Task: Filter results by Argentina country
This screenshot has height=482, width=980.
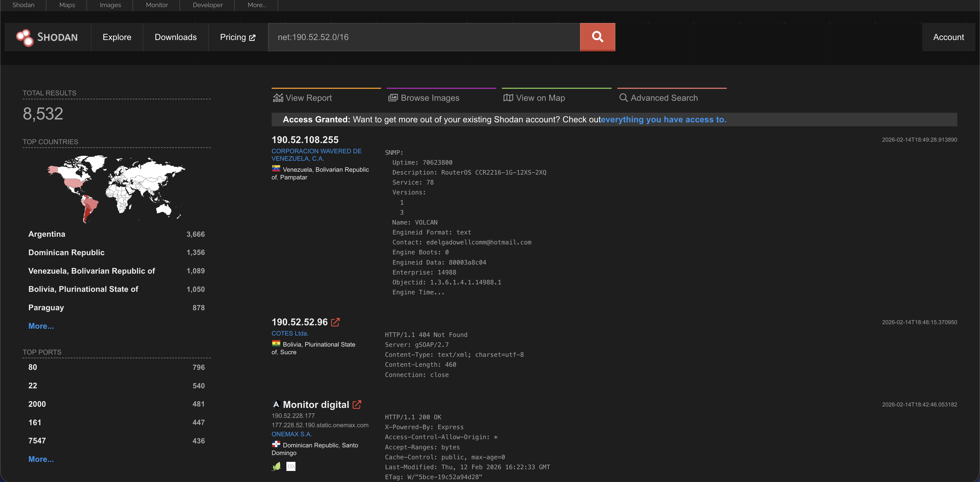Action: [47, 234]
